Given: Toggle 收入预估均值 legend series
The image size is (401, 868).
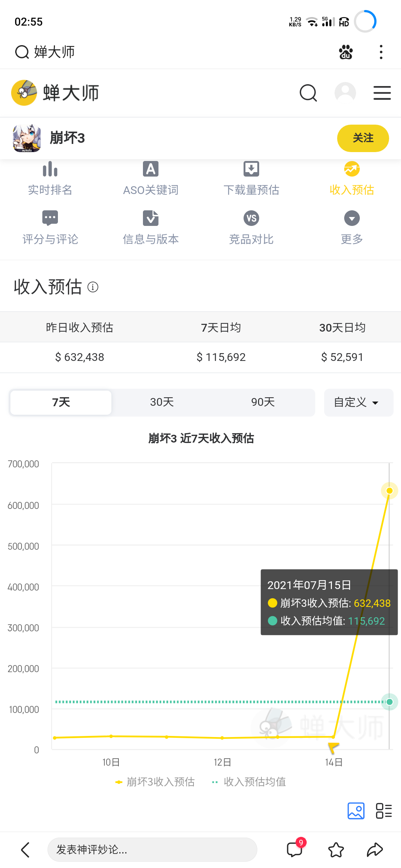Looking at the screenshot, I should (249, 782).
